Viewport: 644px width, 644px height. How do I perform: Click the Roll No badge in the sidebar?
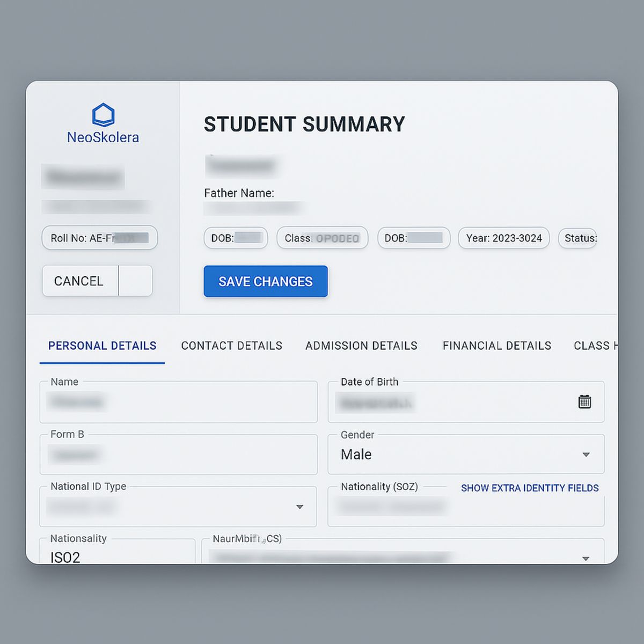click(x=99, y=238)
